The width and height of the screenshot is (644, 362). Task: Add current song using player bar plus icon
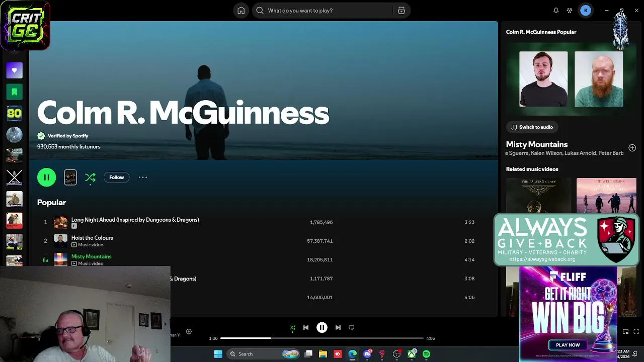pyautogui.click(x=189, y=331)
